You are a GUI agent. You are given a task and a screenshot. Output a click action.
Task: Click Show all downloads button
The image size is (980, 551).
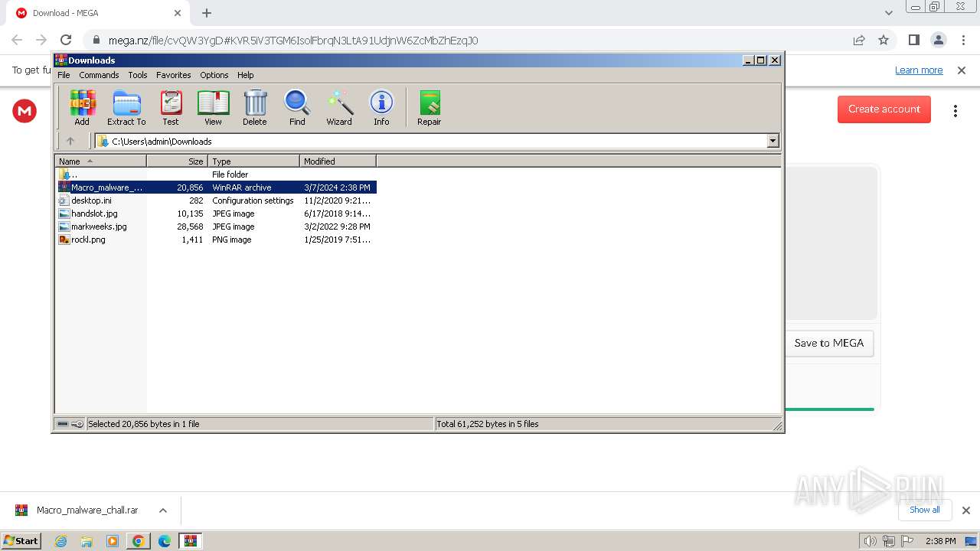click(x=925, y=510)
